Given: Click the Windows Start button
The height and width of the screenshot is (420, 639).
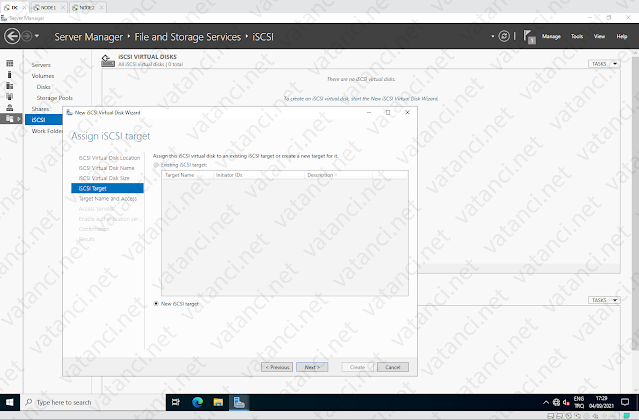Looking at the screenshot, I should [x=9, y=402].
